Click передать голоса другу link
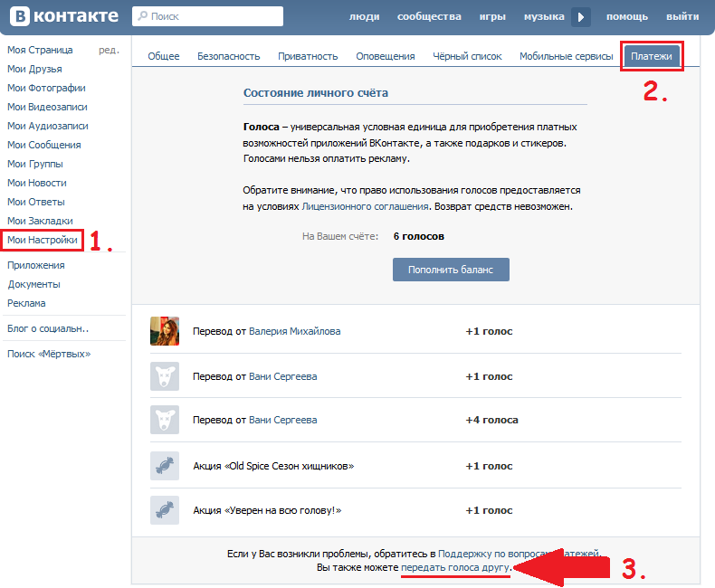 point(455,567)
